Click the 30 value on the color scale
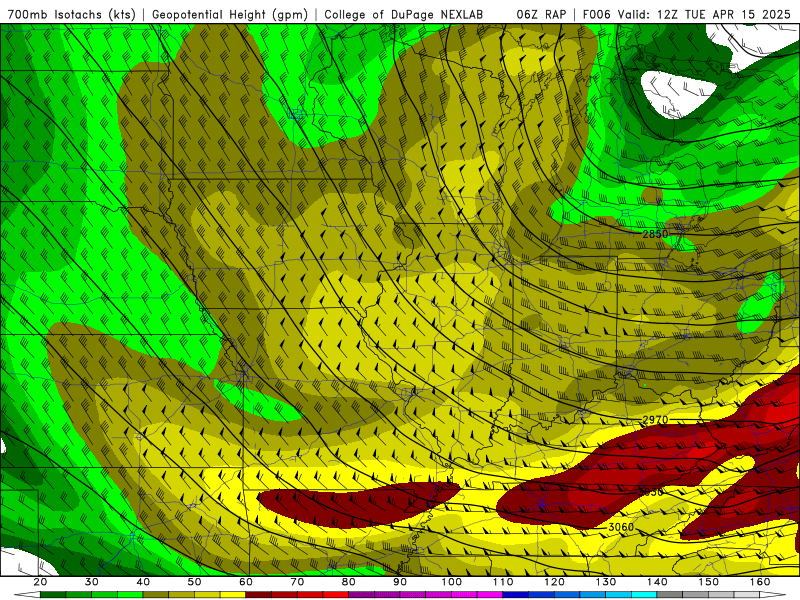Viewport: 800px width, 600px height. point(92,582)
